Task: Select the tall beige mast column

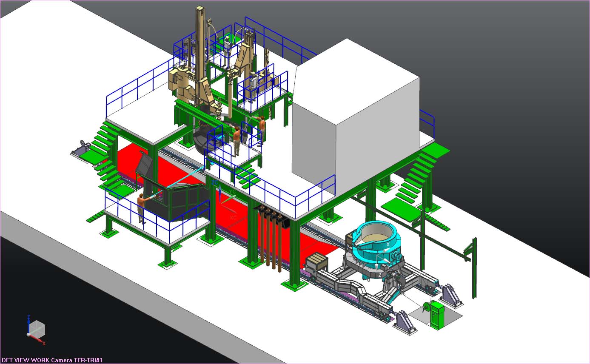Action: [x=200, y=51]
